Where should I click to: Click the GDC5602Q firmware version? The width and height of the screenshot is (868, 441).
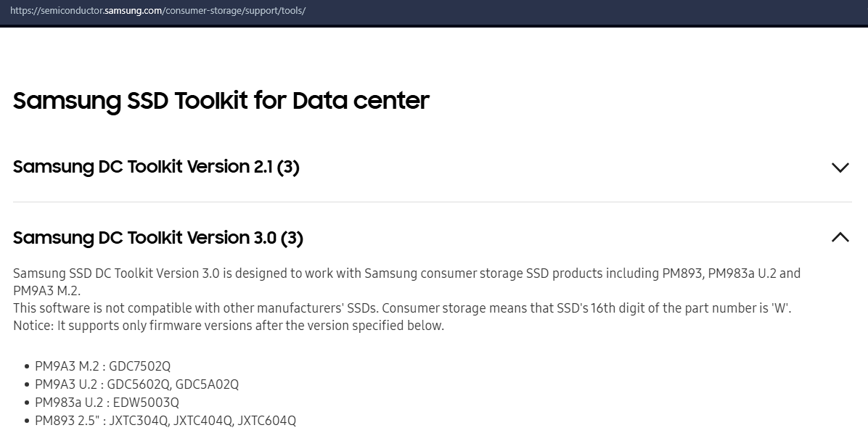tap(139, 384)
